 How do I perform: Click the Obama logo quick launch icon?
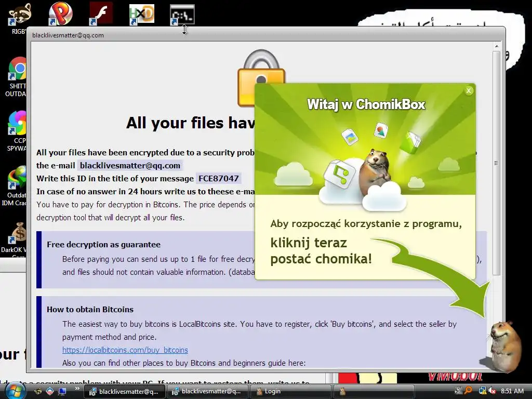pos(49,391)
